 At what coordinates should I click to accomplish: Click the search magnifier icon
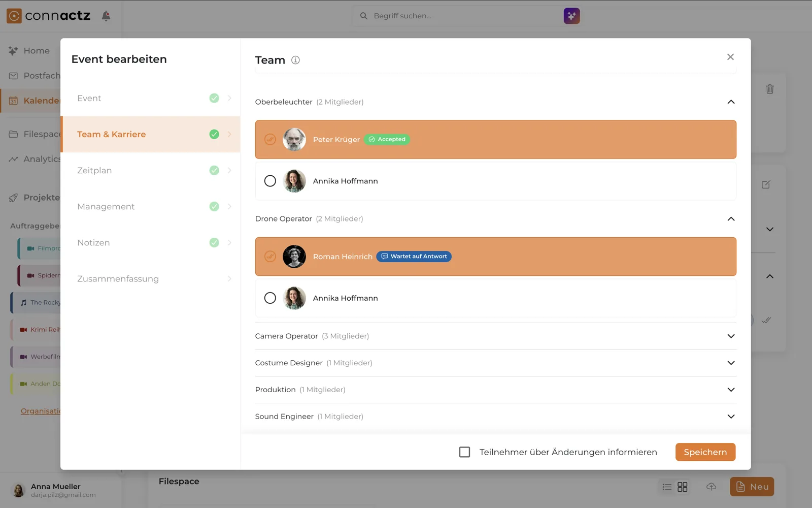[x=363, y=16]
